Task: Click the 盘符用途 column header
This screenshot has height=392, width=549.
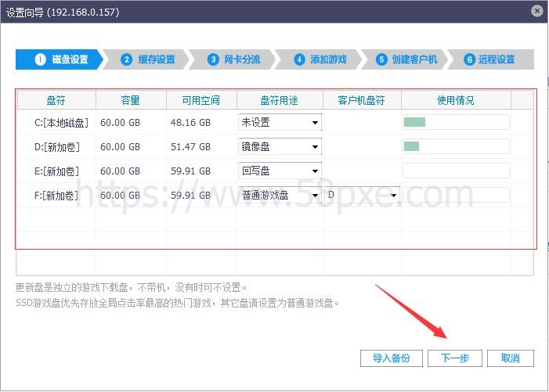Action: pos(280,100)
